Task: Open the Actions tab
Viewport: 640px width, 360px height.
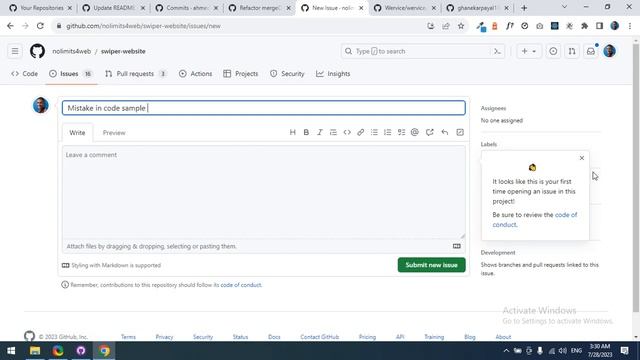Action: [x=196, y=74]
